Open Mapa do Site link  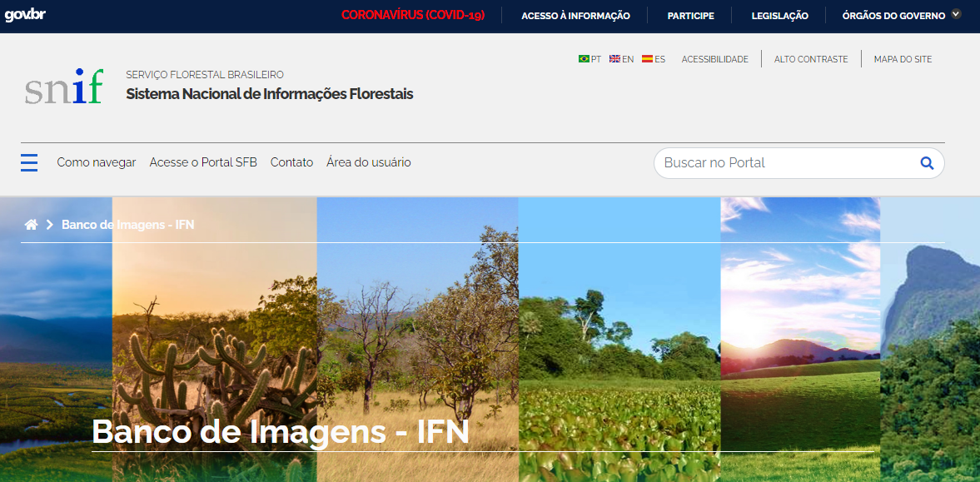pyautogui.click(x=903, y=59)
